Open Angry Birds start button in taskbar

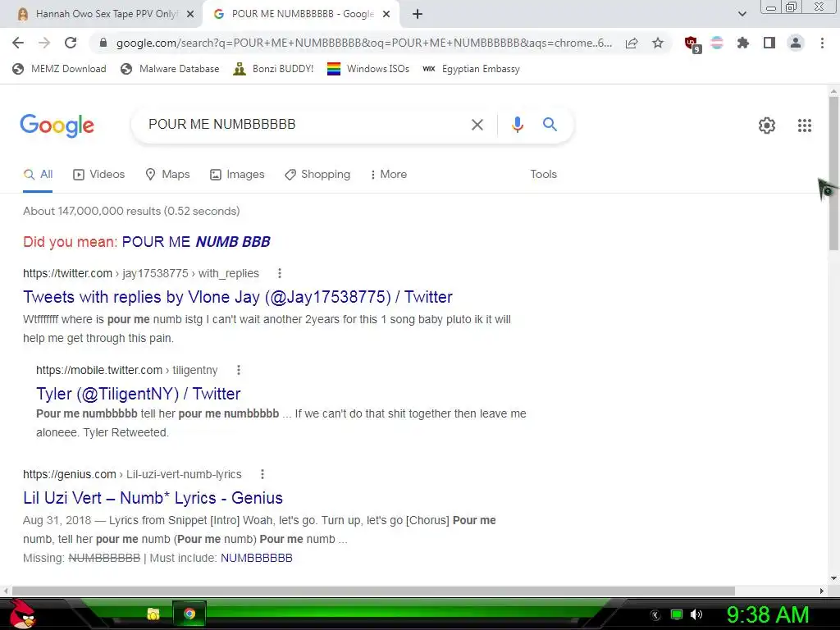click(x=21, y=614)
